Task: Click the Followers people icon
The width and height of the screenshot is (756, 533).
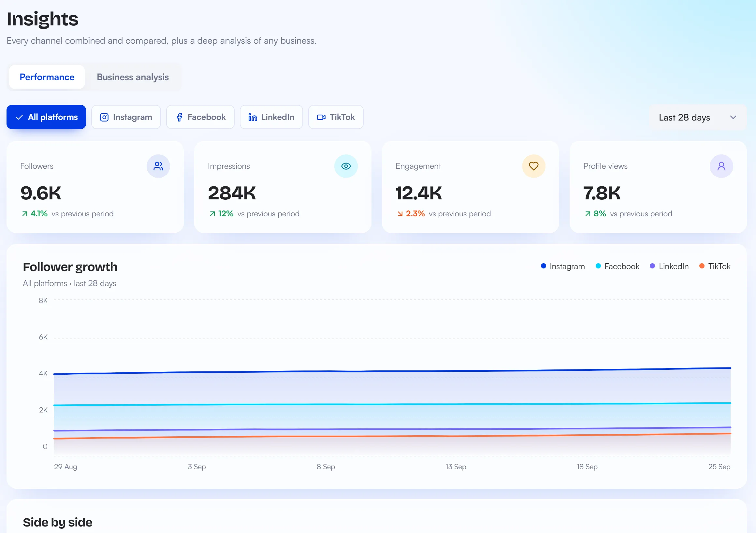Action: pos(158,166)
